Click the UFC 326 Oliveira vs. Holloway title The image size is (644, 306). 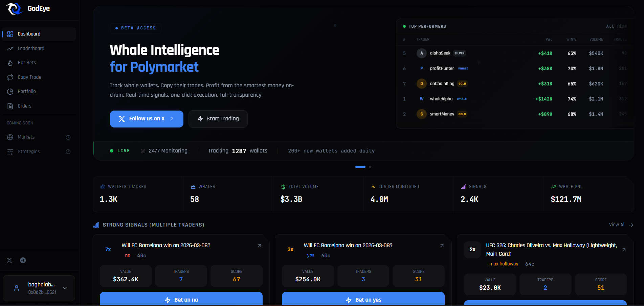point(552,250)
